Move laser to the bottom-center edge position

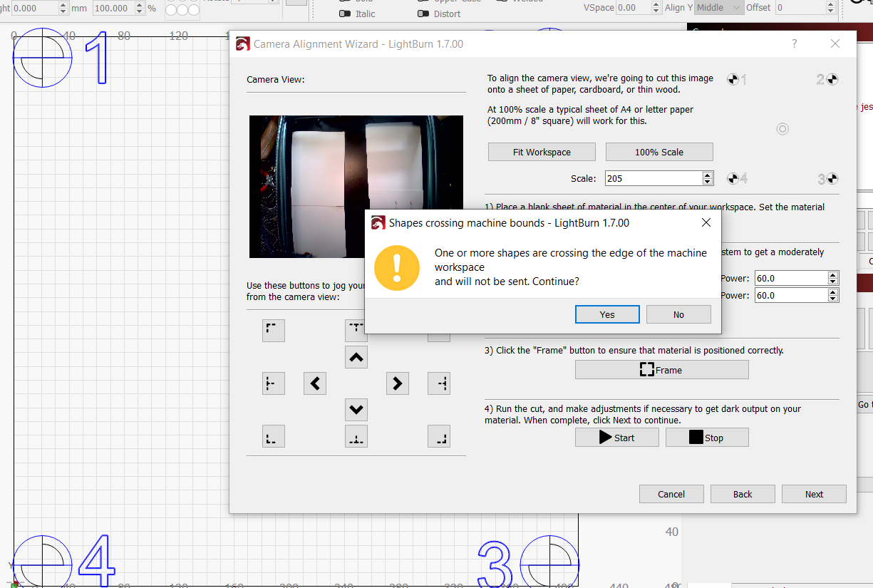click(x=356, y=436)
